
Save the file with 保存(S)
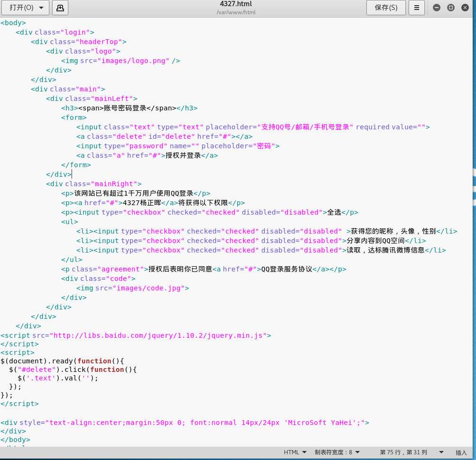pyautogui.click(x=386, y=8)
